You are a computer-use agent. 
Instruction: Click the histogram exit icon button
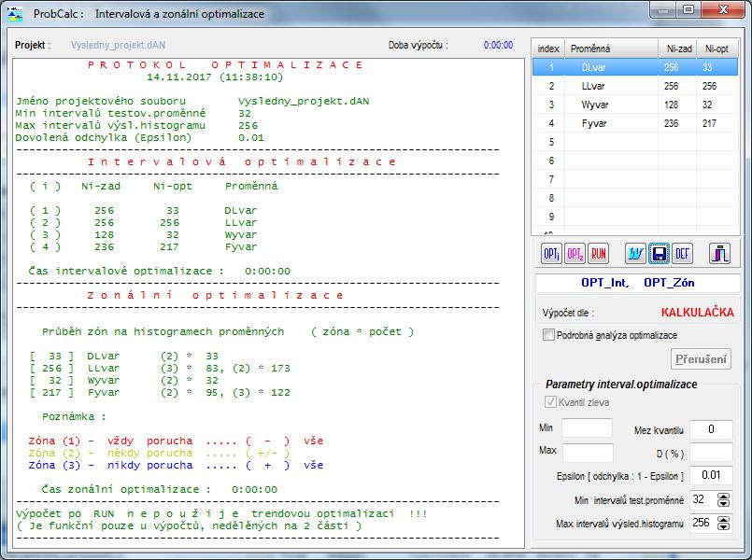tap(719, 254)
